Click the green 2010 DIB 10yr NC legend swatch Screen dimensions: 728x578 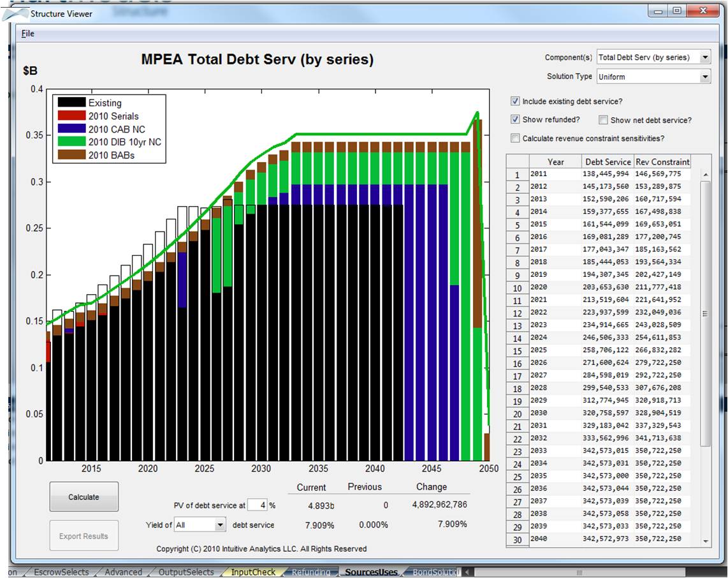point(71,142)
